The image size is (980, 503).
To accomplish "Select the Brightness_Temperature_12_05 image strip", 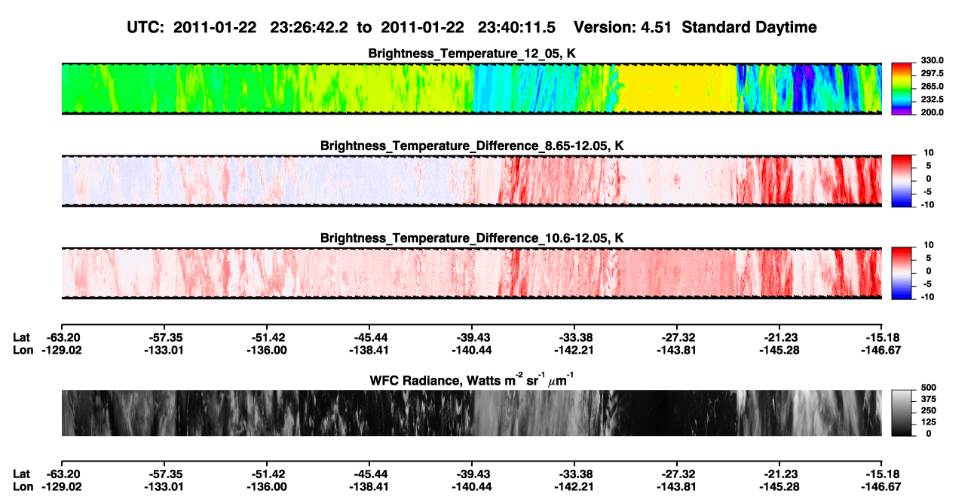I will [x=471, y=89].
